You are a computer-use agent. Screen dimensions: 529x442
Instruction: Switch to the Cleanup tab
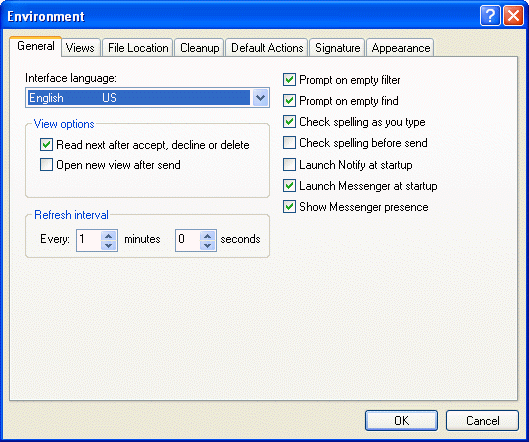pyautogui.click(x=199, y=48)
